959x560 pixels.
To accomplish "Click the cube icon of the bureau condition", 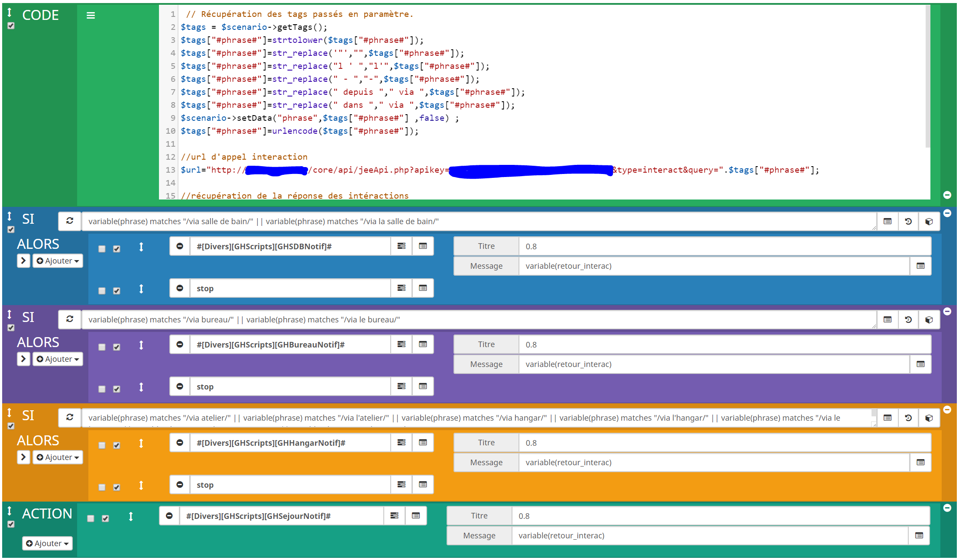I will tap(929, 319).
